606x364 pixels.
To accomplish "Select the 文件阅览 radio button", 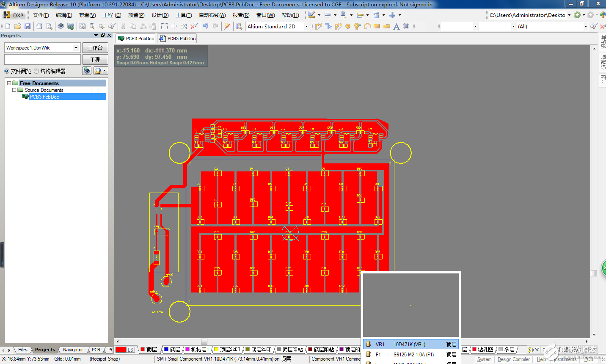I will point(7,71).
